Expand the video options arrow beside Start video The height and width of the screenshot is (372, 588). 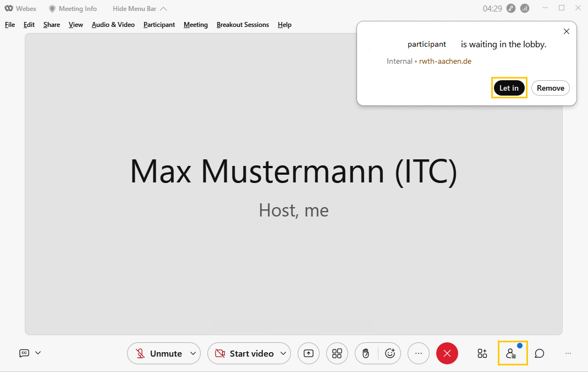(x=283, y=353)
